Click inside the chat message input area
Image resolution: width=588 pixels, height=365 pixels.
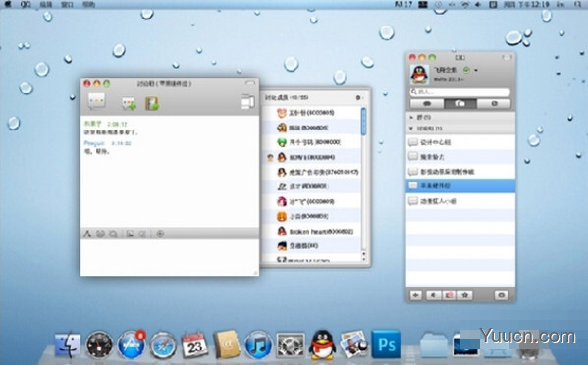(170, 257)
